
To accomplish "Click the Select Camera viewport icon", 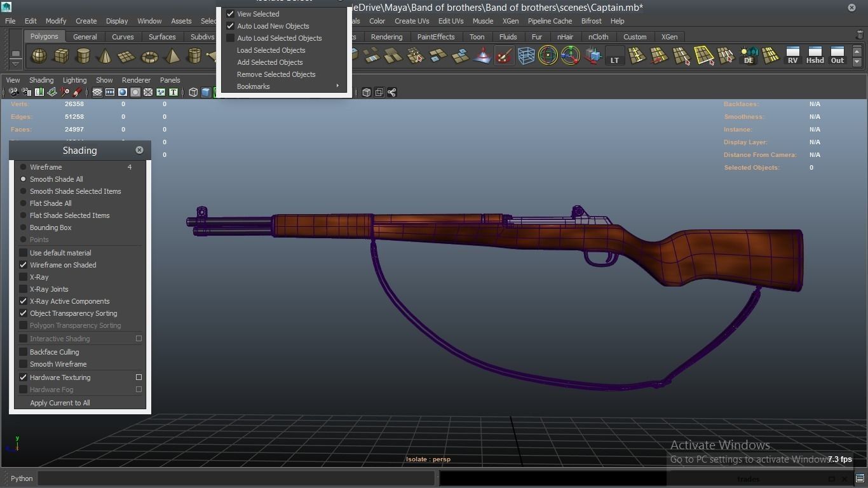I will 13,92.
